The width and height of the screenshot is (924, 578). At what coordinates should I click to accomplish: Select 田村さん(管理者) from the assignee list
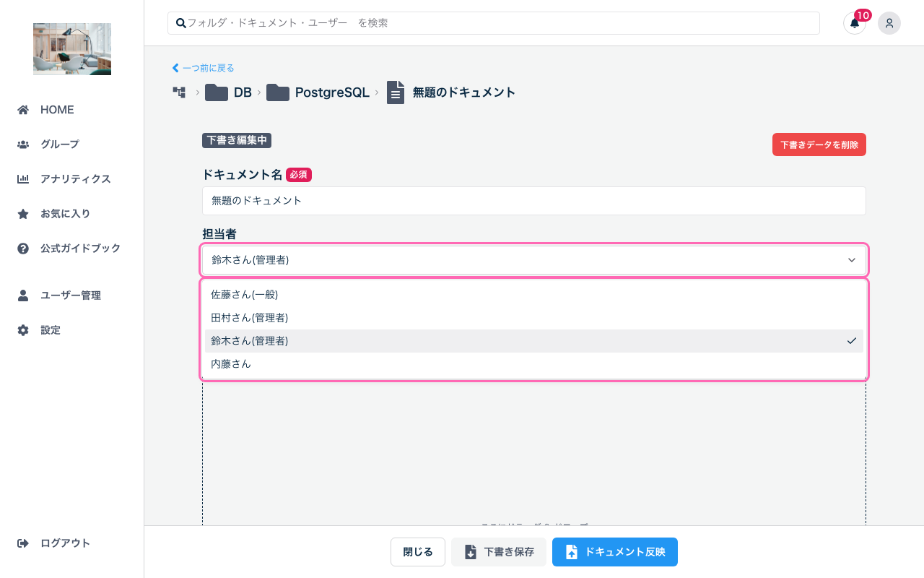[x=249, y=317]
